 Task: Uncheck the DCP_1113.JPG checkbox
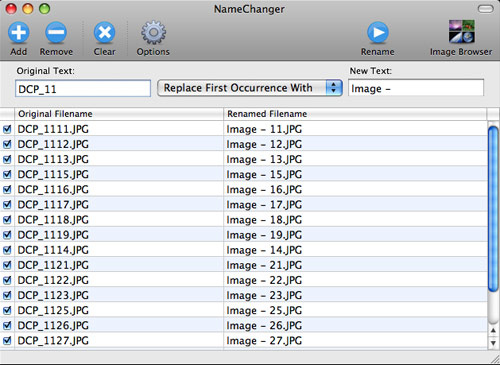(7, 159)
